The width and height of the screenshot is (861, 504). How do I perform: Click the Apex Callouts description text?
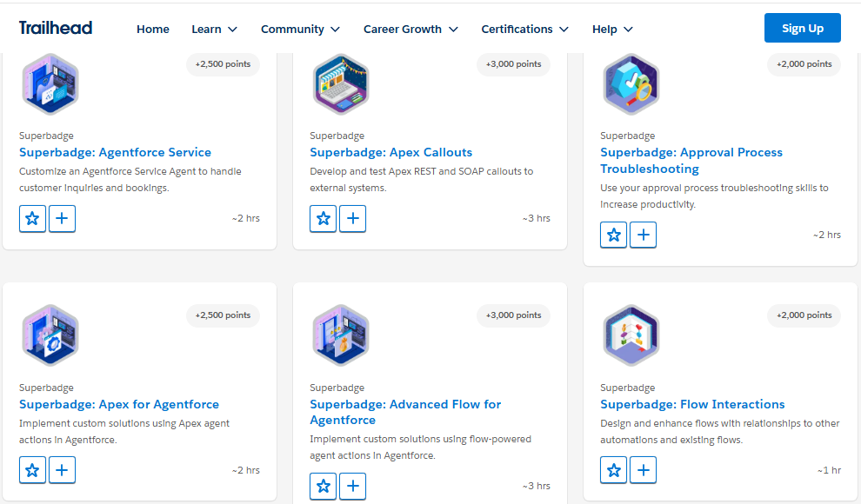click(421, 179)
